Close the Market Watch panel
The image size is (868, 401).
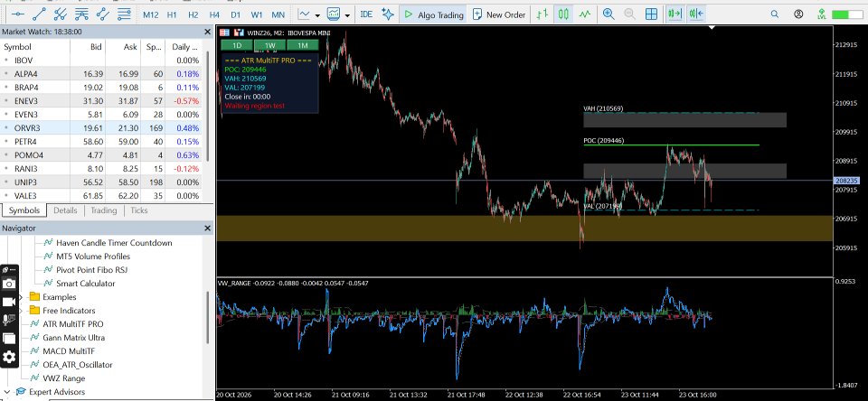pyautogui.click(x=208, y=33)
